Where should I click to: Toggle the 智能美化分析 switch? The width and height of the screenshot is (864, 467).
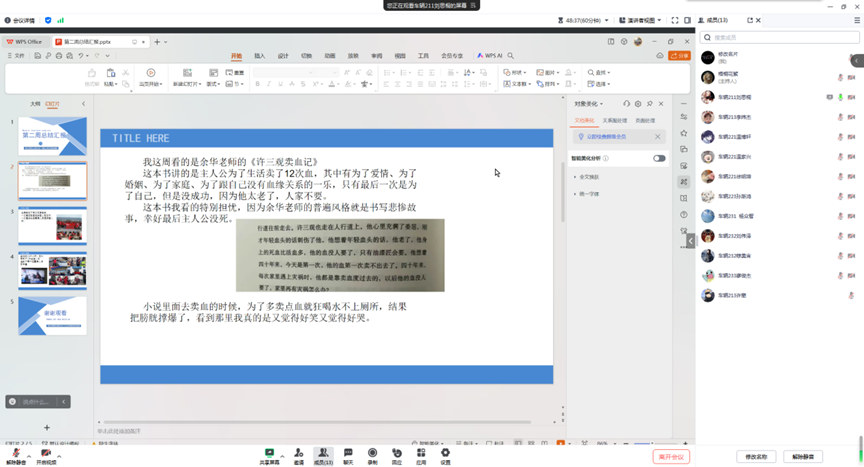(x=659, y=158)
